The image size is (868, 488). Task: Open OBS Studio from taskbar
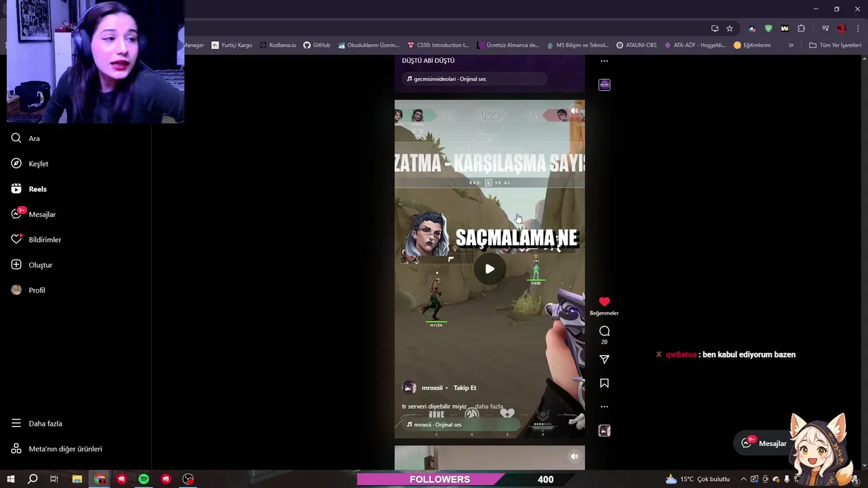coord(189,479)
